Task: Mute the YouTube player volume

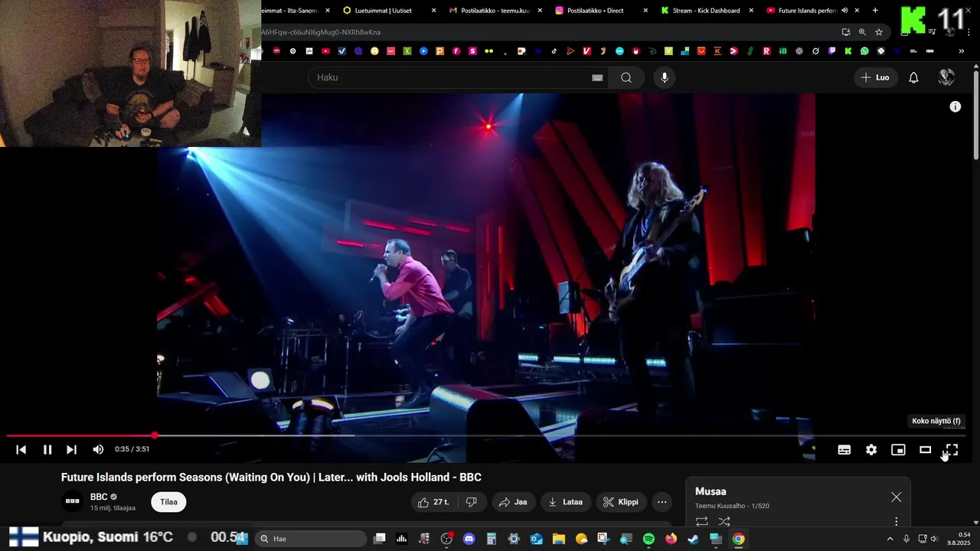Action: (98, 450)
